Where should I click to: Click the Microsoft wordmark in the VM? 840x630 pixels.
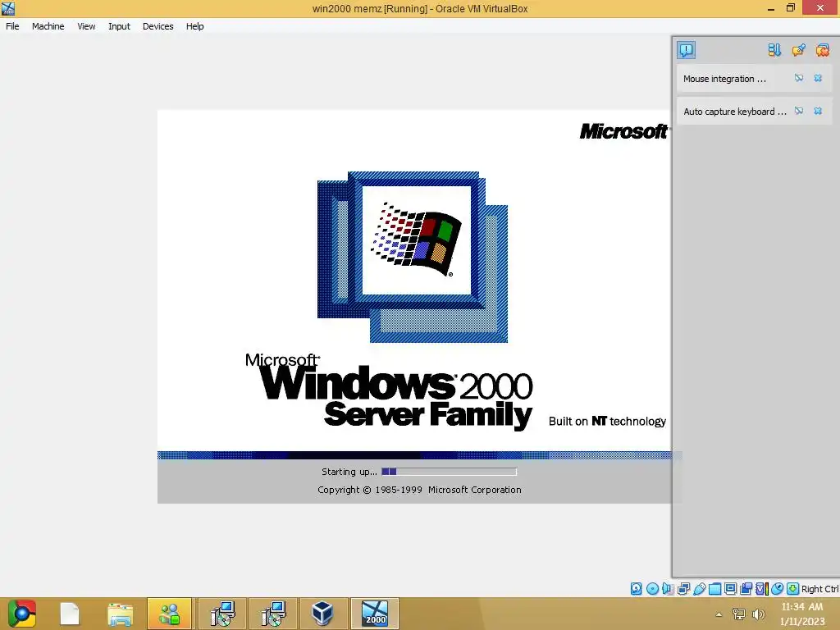tap(624, 131)
